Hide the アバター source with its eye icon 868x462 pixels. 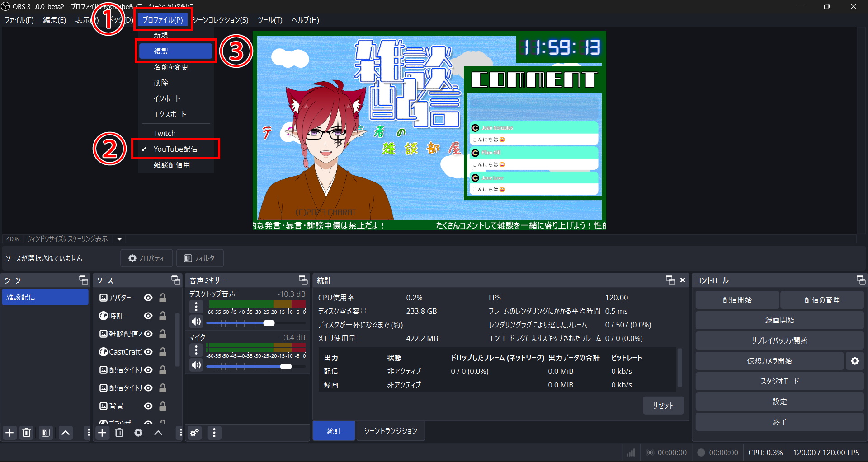(148, 298)
